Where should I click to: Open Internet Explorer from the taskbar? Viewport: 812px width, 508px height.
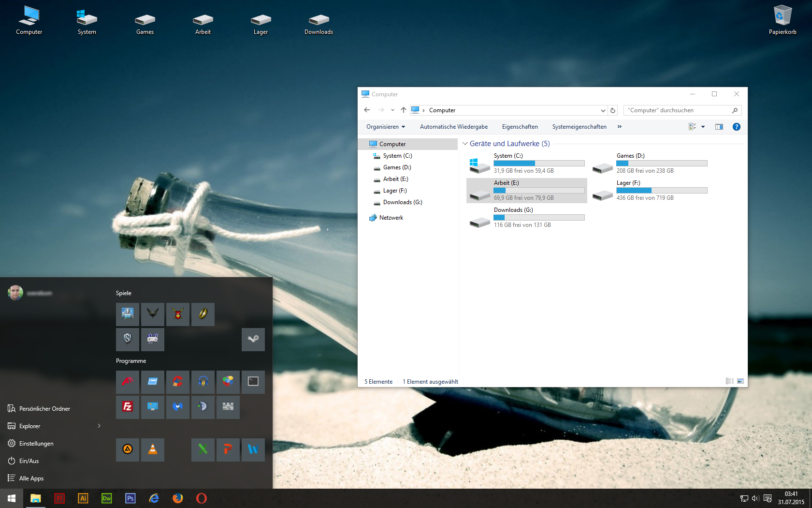[154, 498]
